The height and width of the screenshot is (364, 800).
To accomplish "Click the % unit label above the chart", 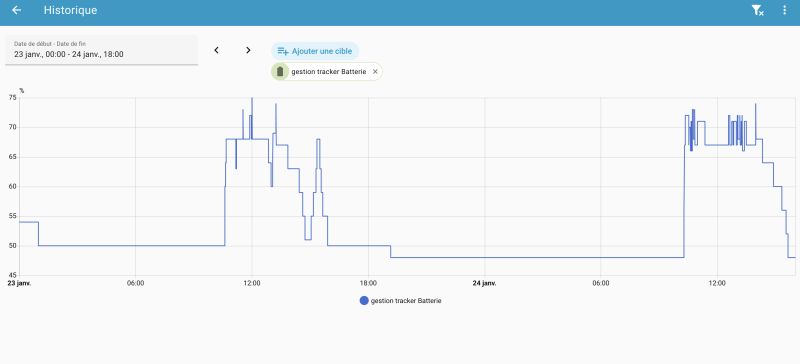I will tap(21, 91).
